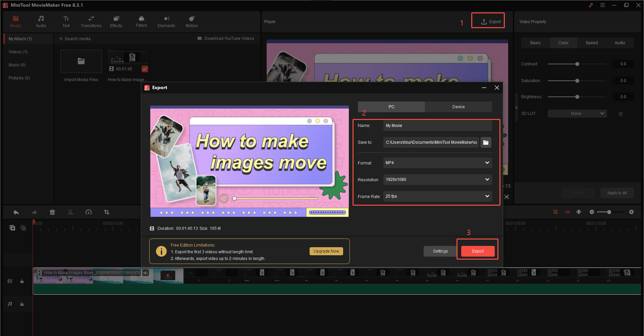Image resolution: width=644 pixels, height=336 pixels.
Task: Select the Text tool in the toolbar
Action: click(x=66, y=21)
